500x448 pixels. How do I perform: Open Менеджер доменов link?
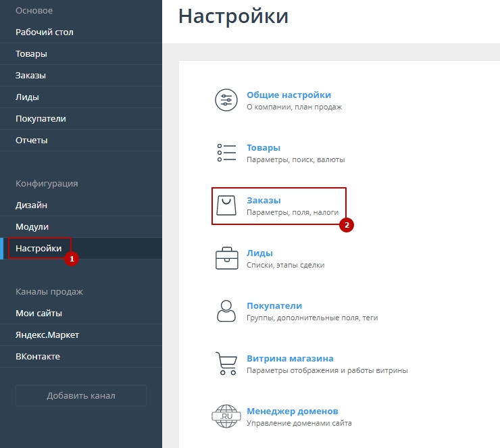pyautogui.click(x=292, y=412)
